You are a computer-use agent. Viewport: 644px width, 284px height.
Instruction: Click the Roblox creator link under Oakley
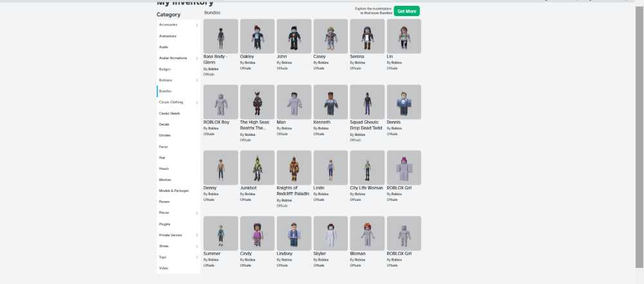tap(250, 63)
